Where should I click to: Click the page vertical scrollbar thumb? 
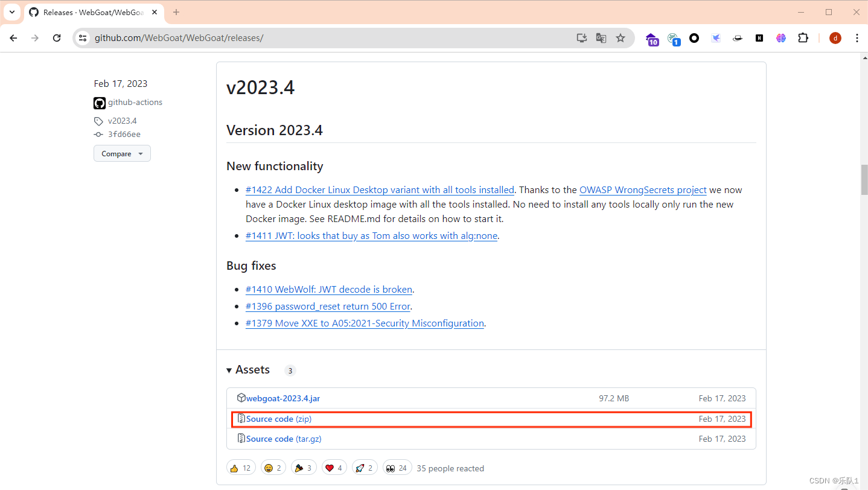pos(864,179)
